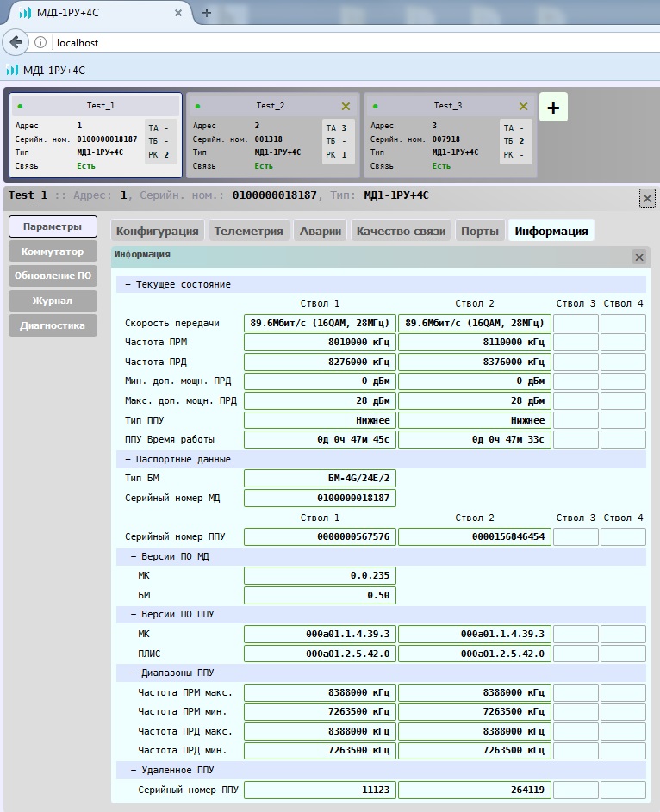Switch to the Аварии tab
Image resolution: width=660 pixels, height=812 pixels.
[321, 231]
